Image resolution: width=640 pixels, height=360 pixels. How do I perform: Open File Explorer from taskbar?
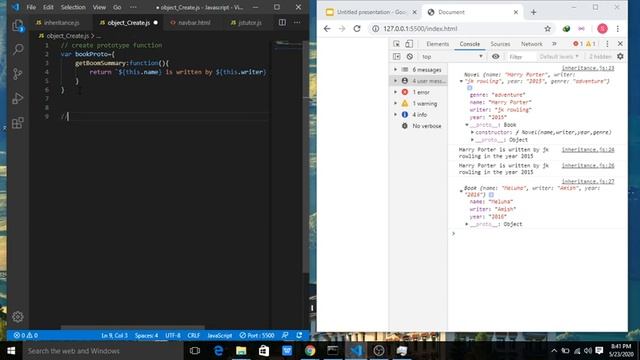point(241,351)
